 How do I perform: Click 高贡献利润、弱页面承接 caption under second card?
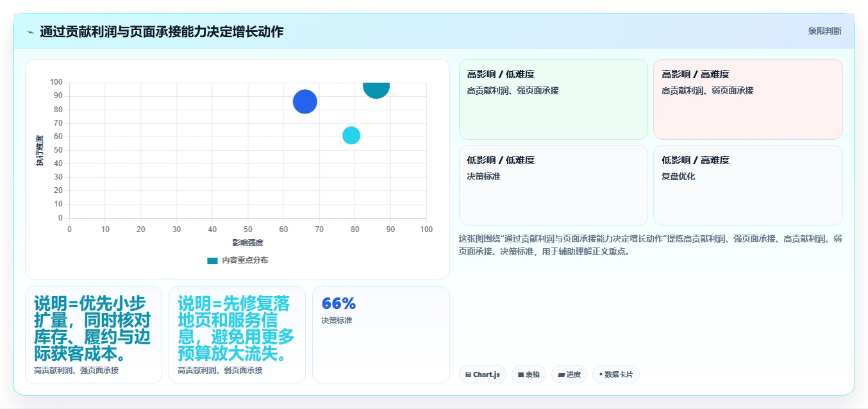click(220, 371)
